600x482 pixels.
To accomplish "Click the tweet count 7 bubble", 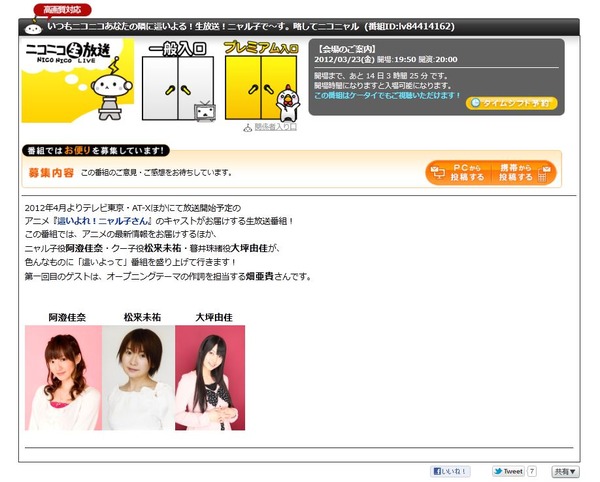I will 532,471.
